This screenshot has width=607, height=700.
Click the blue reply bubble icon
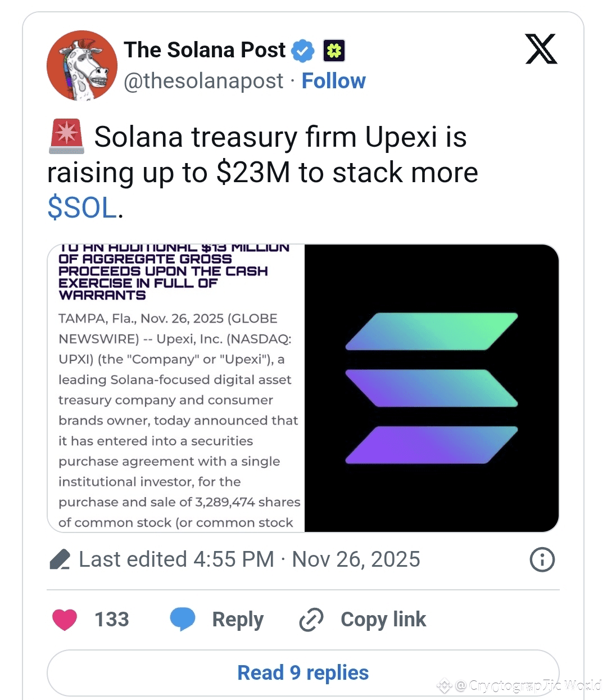tap(183, 619)
